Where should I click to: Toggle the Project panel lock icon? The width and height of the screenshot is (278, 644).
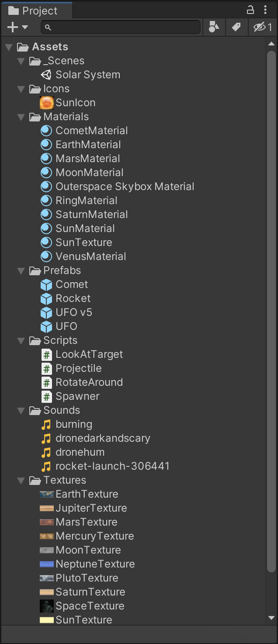click(x=250, y=10)
